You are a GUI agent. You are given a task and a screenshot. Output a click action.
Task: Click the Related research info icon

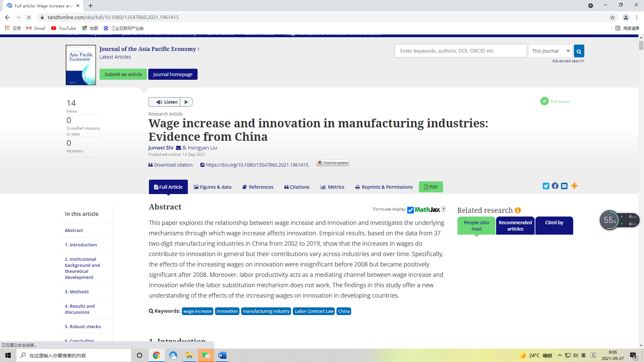tap(518, 210)
